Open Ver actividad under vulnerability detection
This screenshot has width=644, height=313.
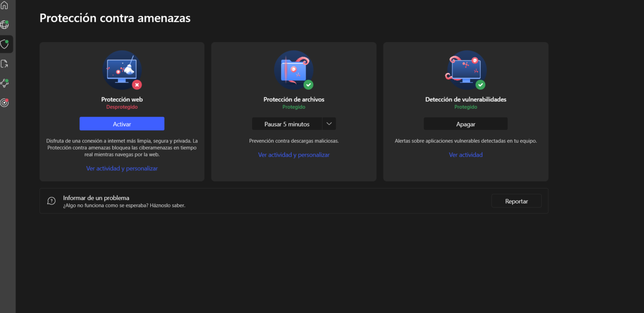coord(465,155)
